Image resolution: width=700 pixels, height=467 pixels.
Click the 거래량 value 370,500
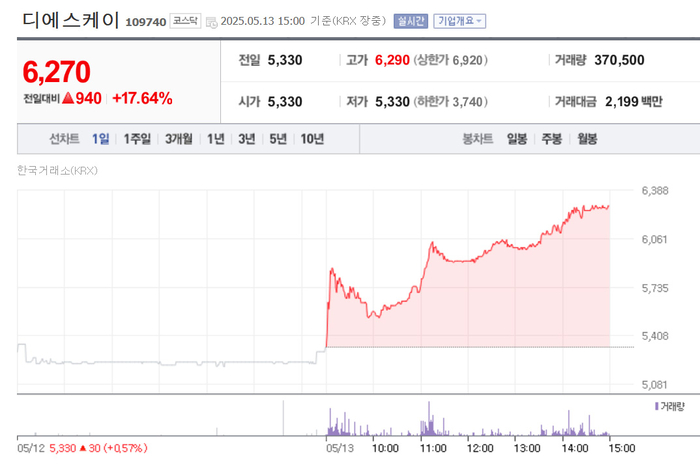pyautogui.click(x=619, y=60)
